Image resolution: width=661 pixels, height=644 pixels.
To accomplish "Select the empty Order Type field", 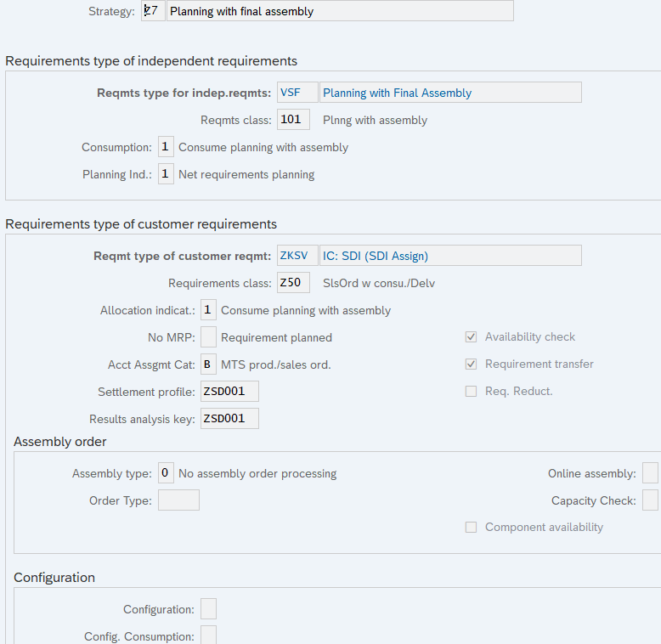I will (x=178, y=500).
